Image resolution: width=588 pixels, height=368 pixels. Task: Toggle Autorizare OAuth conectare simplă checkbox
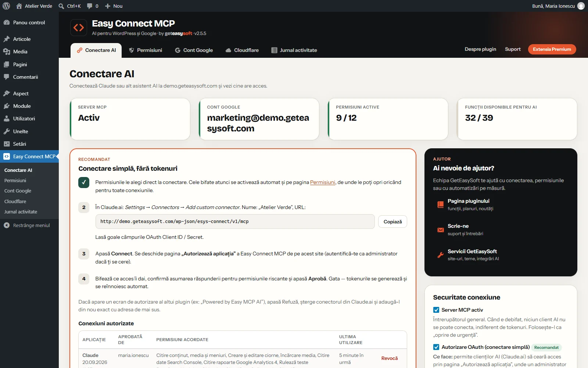click(436, 347)
